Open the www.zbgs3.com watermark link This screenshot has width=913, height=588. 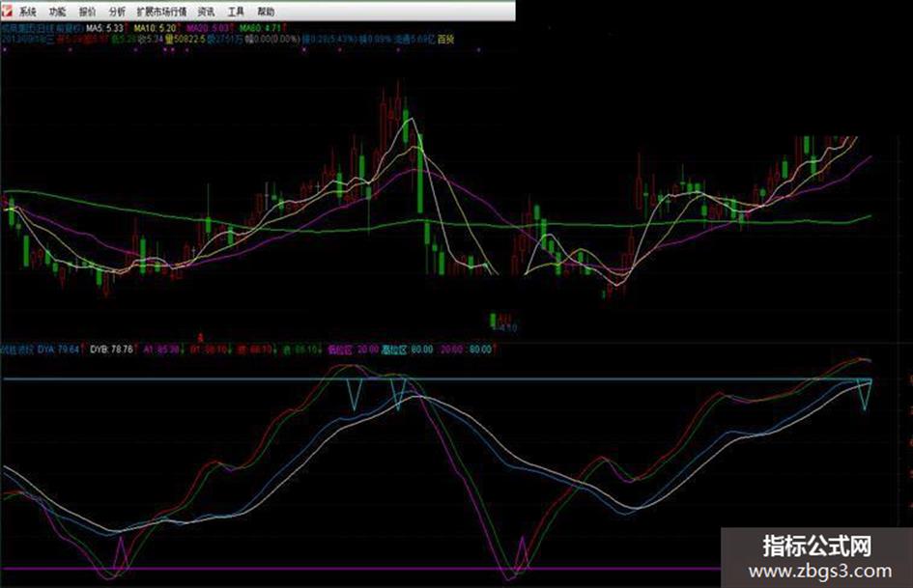[x=820, y=572]
